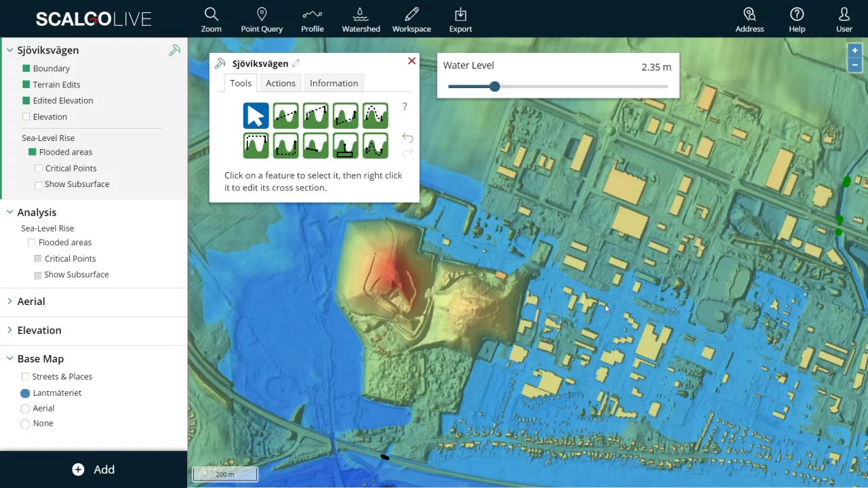
Task: Click the Sea-Level Rise label under Analysis
Action: pos(47,228)
